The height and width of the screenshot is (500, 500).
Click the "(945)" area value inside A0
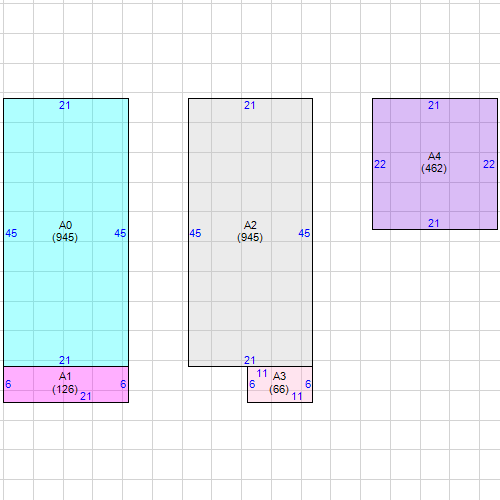pos(65,237)
